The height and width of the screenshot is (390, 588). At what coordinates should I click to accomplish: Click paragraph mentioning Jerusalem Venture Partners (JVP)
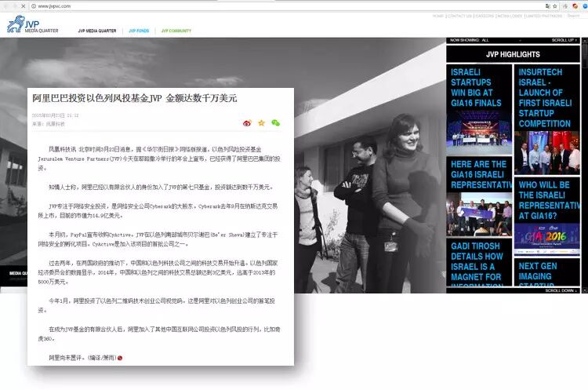click(x=159, y=159)
